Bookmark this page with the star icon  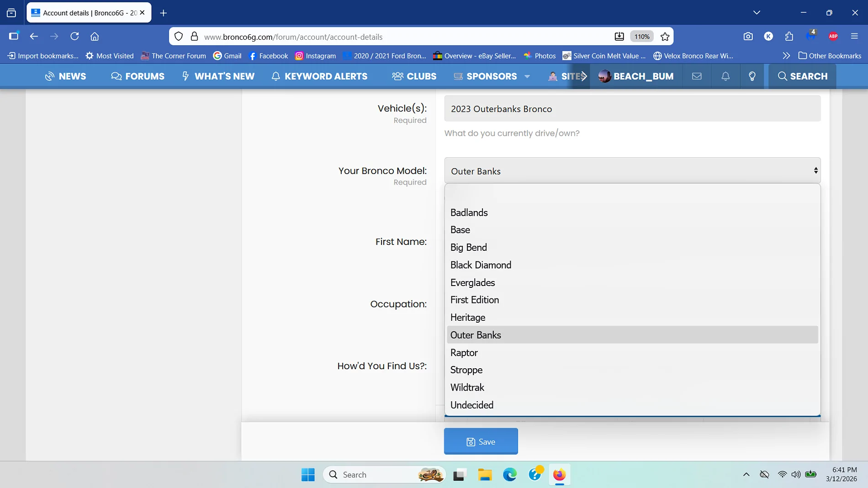[x=665, y=37]
